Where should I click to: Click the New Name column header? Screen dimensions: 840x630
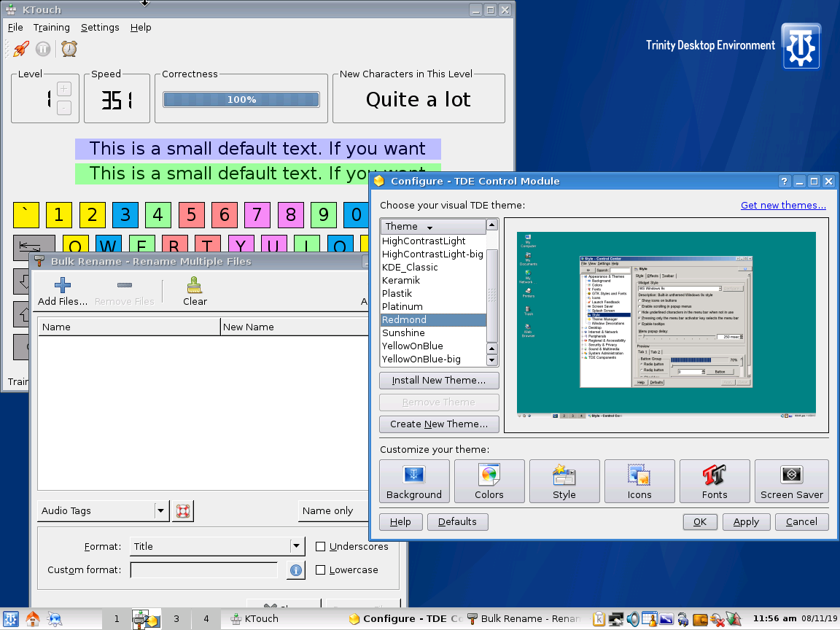coord(295,327)
